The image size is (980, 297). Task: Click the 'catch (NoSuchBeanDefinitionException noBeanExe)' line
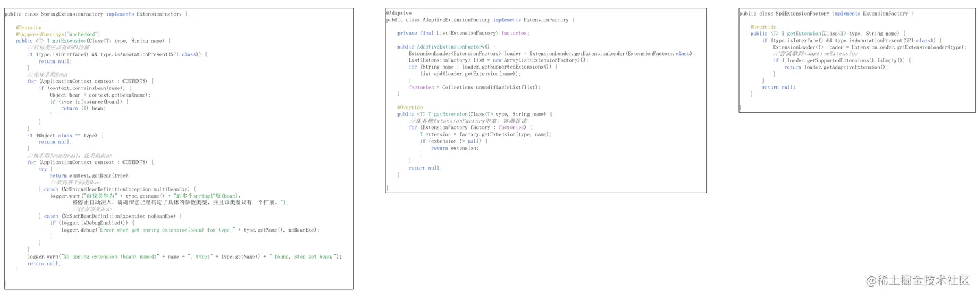[111, 216]
